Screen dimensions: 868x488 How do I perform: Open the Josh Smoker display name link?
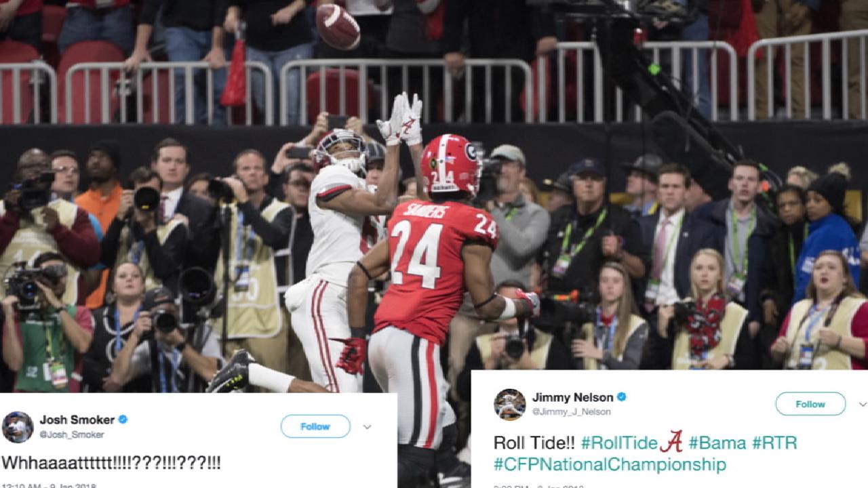pos(77,420)
